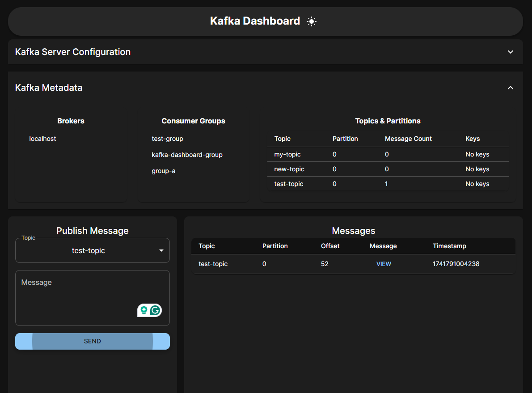This screenshot has height=393, width=532.
Task: Click Topic header in Topics & Partitions table
Action: point(282,139)
